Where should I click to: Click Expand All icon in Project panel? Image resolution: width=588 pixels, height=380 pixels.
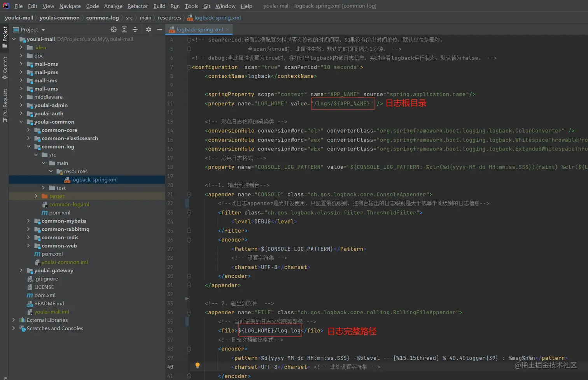[124, 30]
